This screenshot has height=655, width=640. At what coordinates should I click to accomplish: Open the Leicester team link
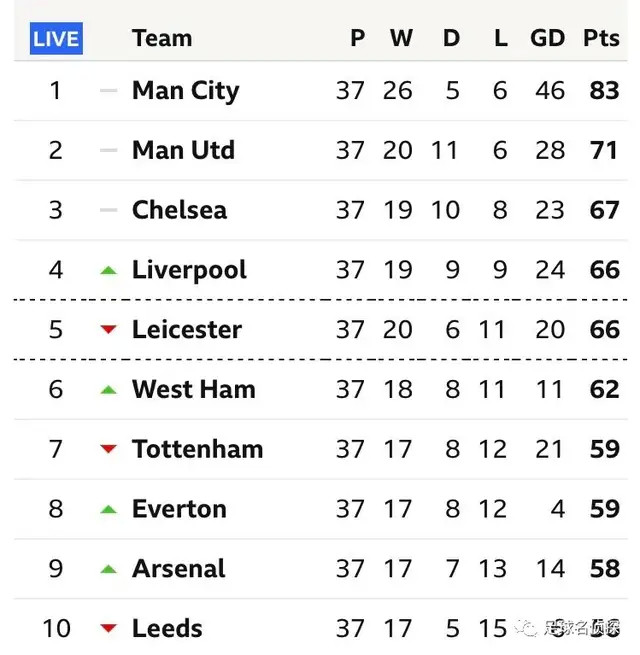coord(187,330)
